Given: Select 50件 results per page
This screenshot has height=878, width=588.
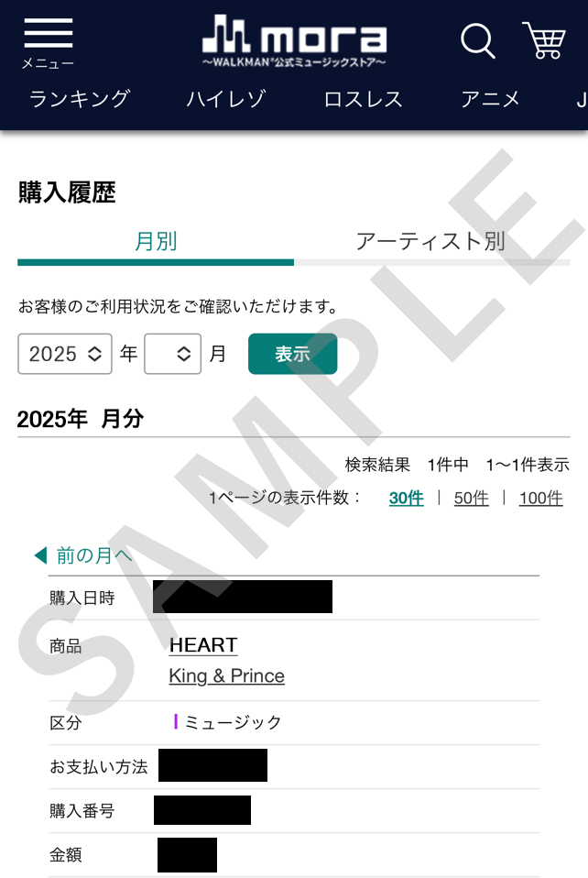Looking at the screenshot, I should pos(471,498).
